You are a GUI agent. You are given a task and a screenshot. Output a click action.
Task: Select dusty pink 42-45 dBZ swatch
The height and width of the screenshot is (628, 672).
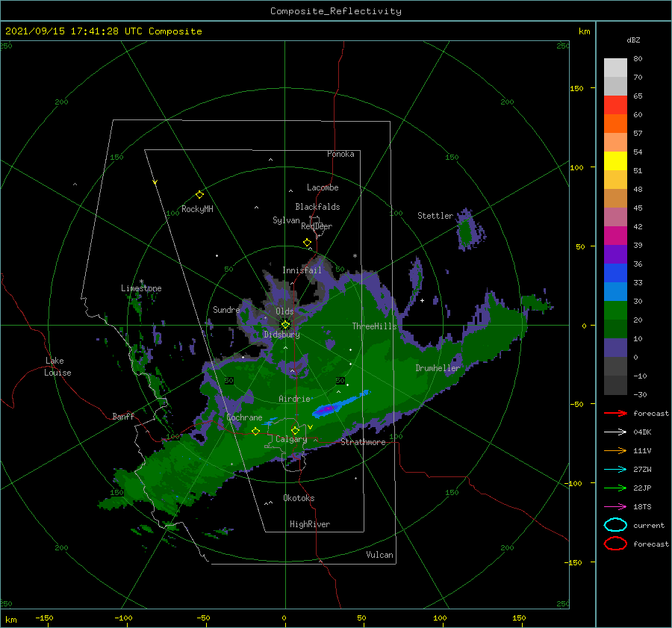[x=615, y=217]
